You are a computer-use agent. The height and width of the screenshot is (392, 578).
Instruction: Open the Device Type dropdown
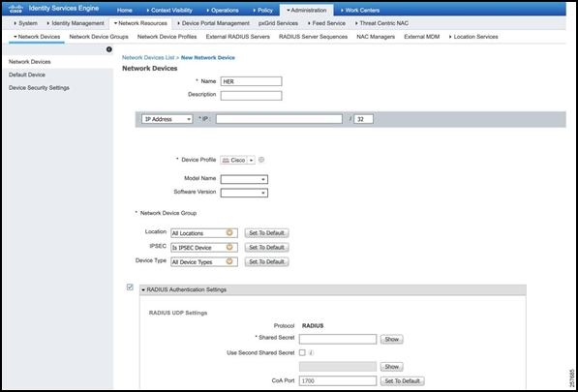204,262
